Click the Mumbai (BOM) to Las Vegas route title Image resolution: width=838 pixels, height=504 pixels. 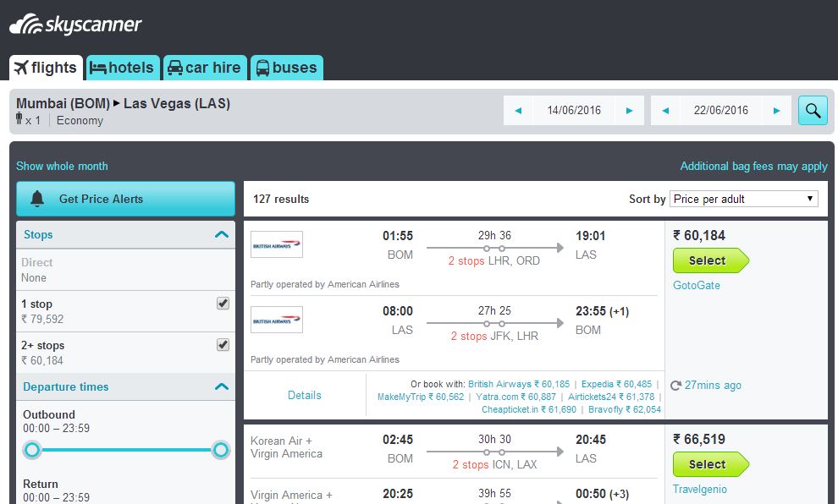(x=123, y=103)
